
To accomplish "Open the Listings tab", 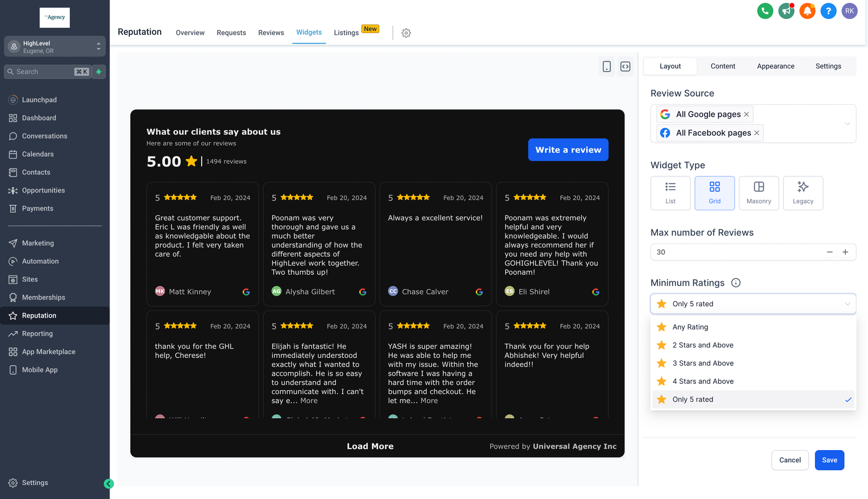I will coord(346,33).
